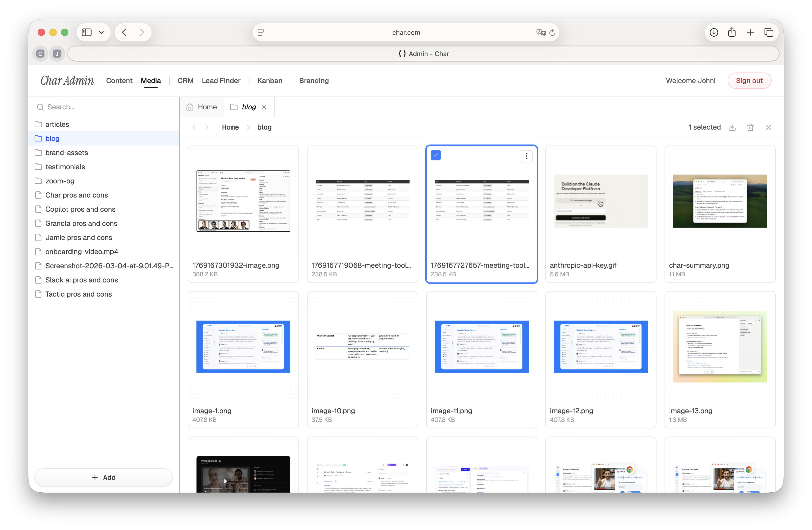Image resolution: width=812 pixels, height=530 pixels.
Task: Select Copilot pros and cons file
Action: [x=104, y=209]
